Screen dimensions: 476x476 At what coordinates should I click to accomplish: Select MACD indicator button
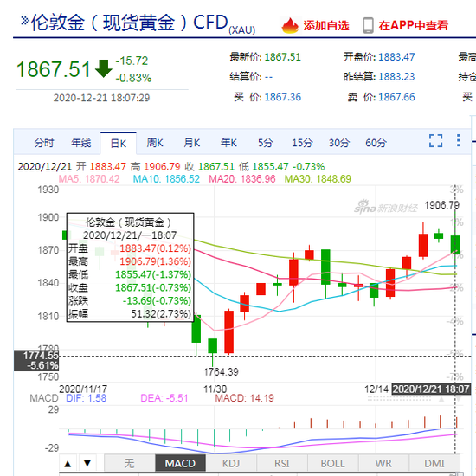point(180,464)
